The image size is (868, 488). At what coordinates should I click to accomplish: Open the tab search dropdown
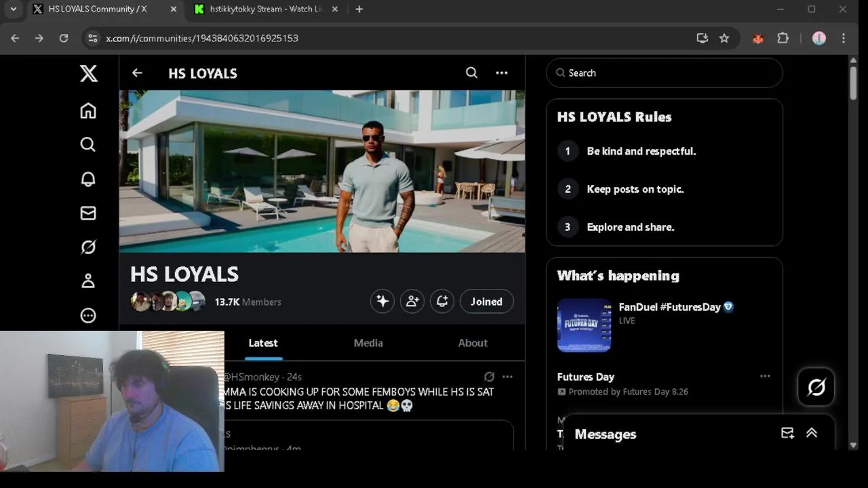[13, 9]
